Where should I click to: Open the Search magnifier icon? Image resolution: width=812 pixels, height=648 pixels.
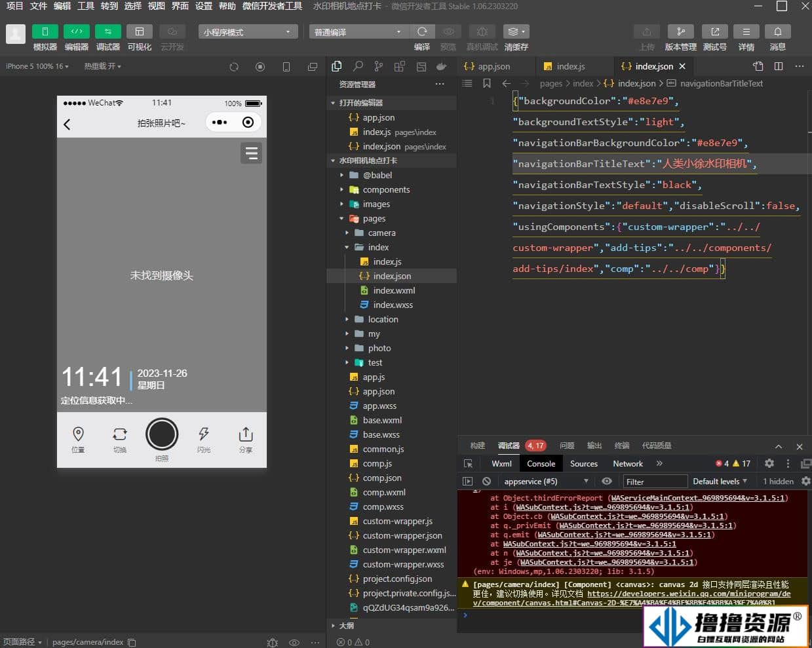(x=358, y=66)
